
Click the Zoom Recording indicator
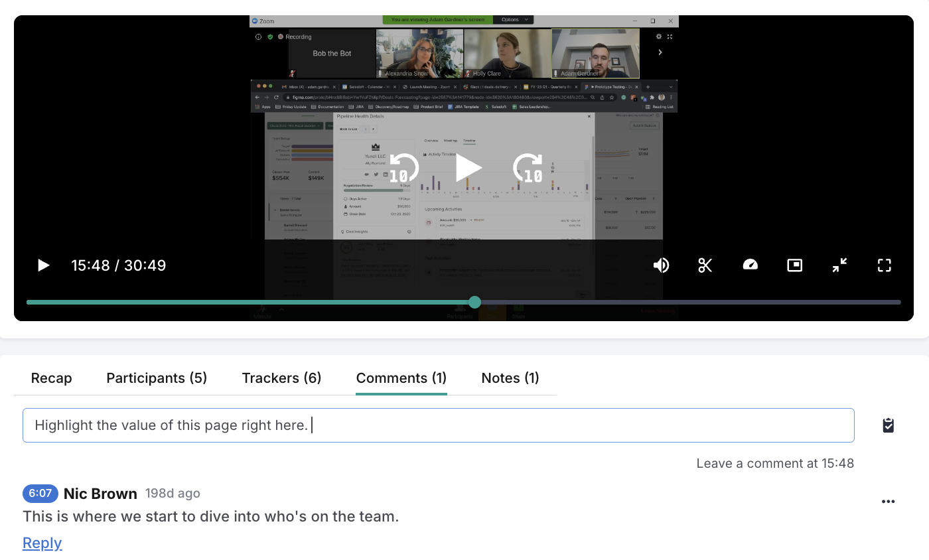click(295, 37)
